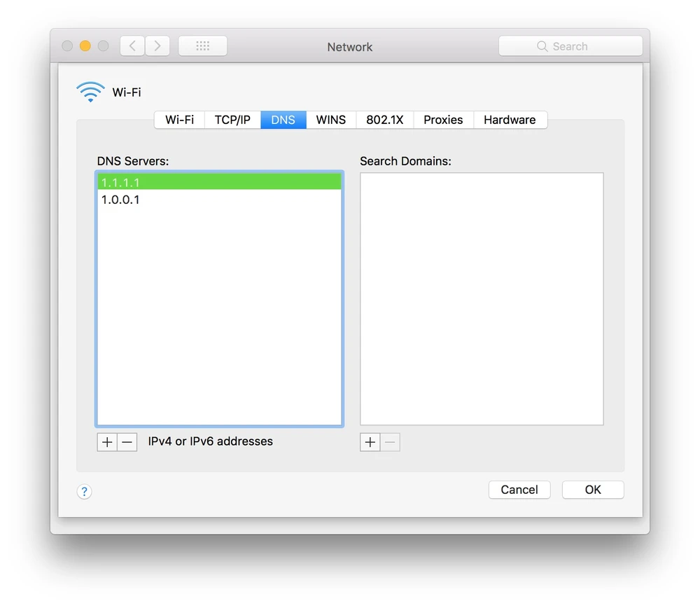Select the 1.1.1.1 DNS server entry
This screenshot has width=700, height=606.
[x=218, y=182]
